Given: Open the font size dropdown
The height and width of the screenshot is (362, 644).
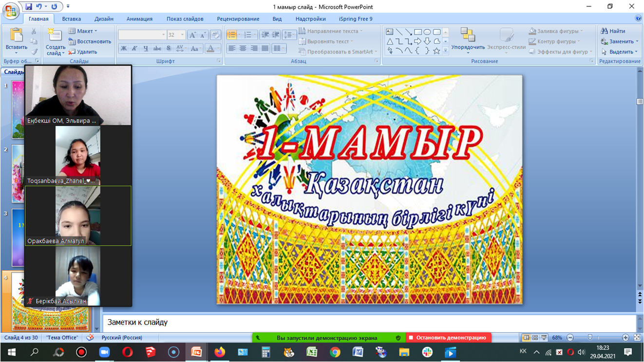Looking at the screenshot, I should click(x=182, y=35).
